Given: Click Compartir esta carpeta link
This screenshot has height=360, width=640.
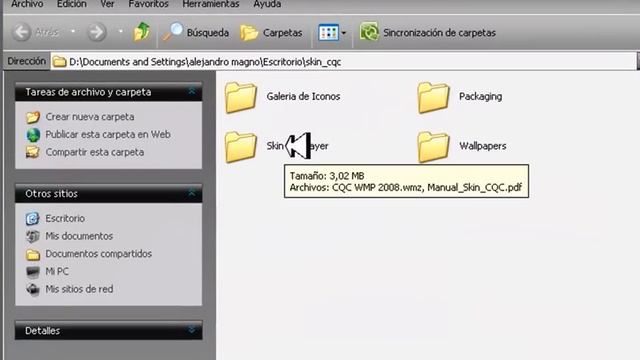Looking at the screenshot, I should click(x=95, y=152).
